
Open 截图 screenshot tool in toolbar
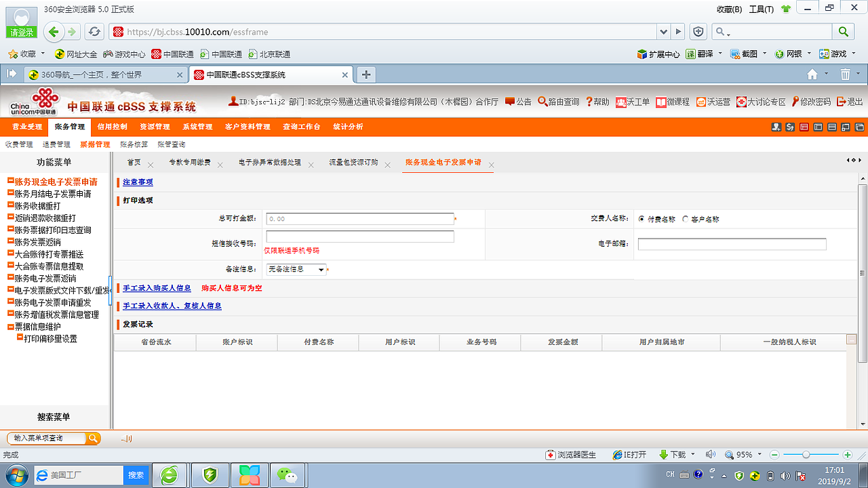pyautogui.click(x=744, y=54)
